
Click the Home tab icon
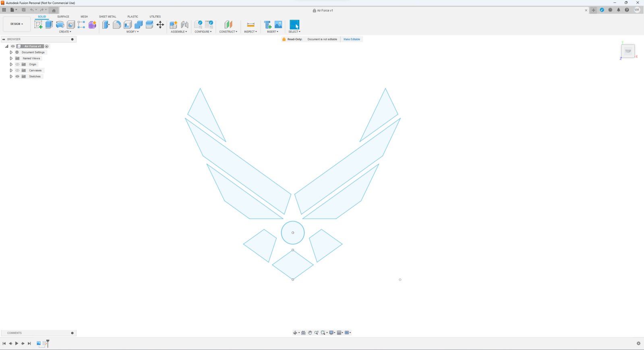[x=54, y=10]
